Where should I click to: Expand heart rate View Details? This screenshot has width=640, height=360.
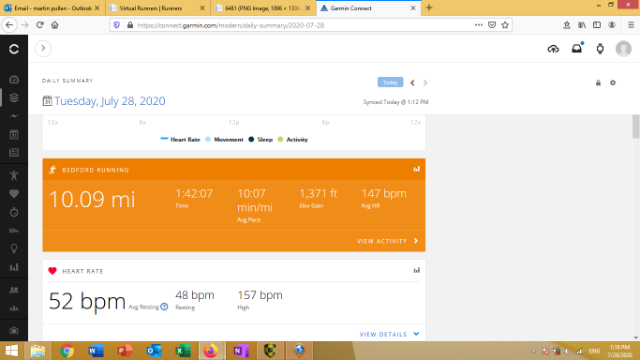[x=389, y=334]
